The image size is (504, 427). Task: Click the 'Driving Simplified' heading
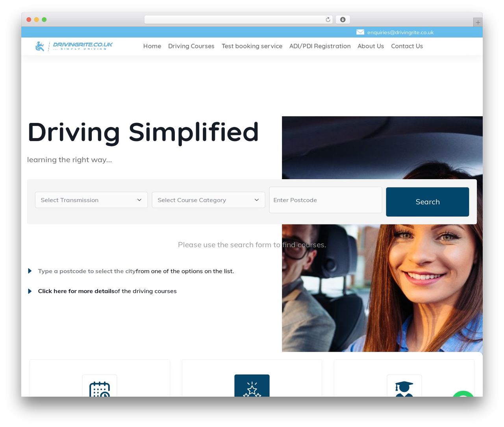[x=143, y=132]
